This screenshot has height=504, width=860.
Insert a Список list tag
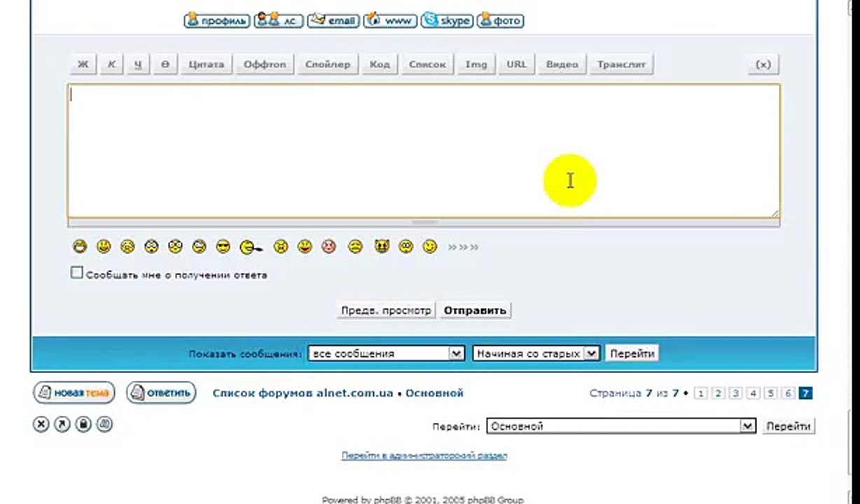[x=427, y=64]
